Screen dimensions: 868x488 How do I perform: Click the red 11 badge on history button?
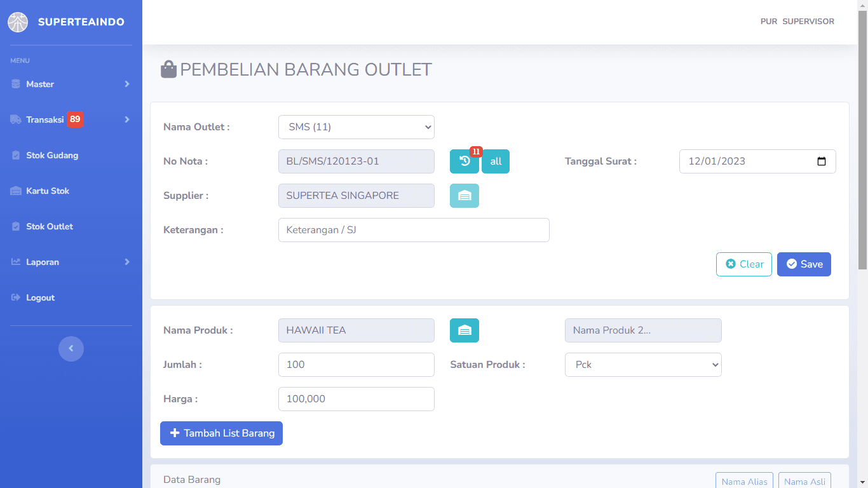click(476, 152)
